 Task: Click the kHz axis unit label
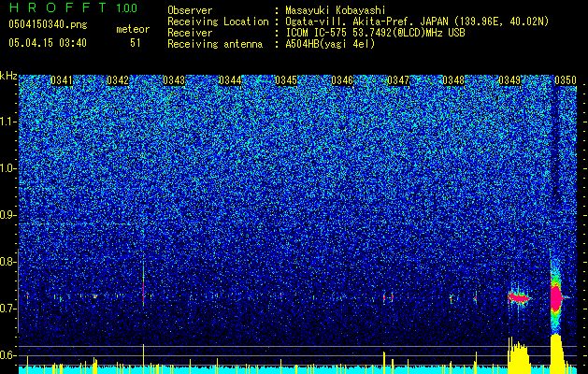(8, 76)
